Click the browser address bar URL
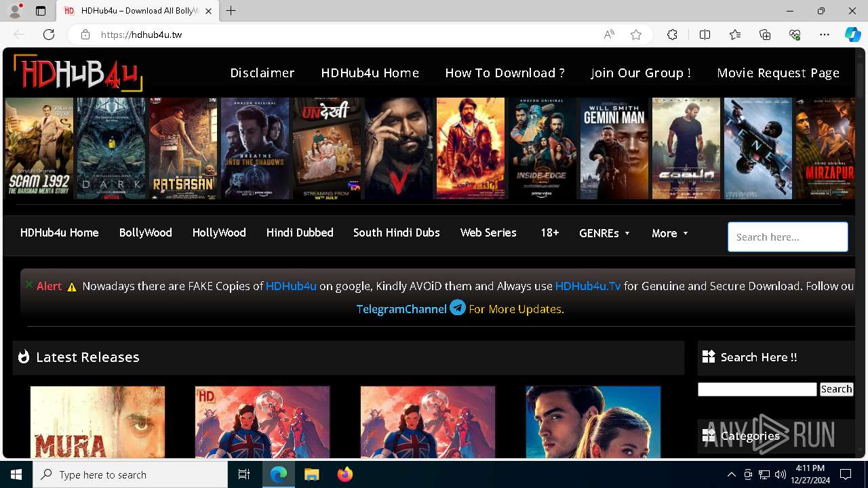This screenshot has width=868, height=488. click(x=142, y=35)
